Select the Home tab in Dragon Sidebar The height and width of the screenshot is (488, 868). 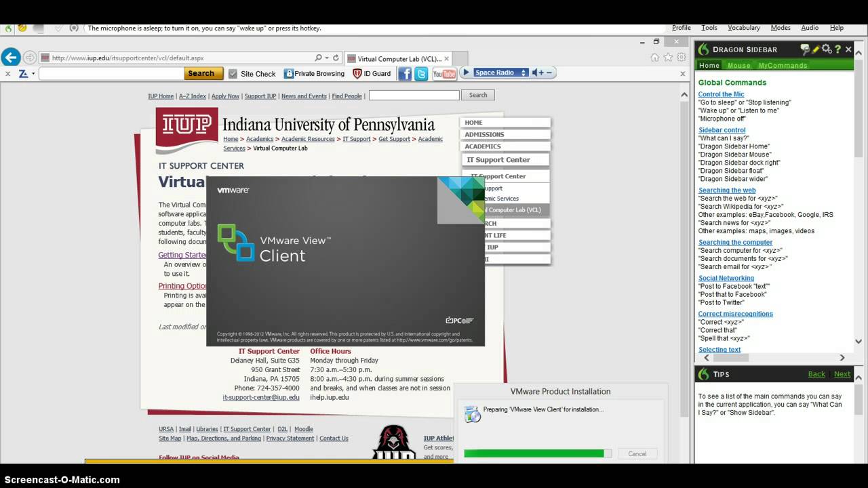709,65
